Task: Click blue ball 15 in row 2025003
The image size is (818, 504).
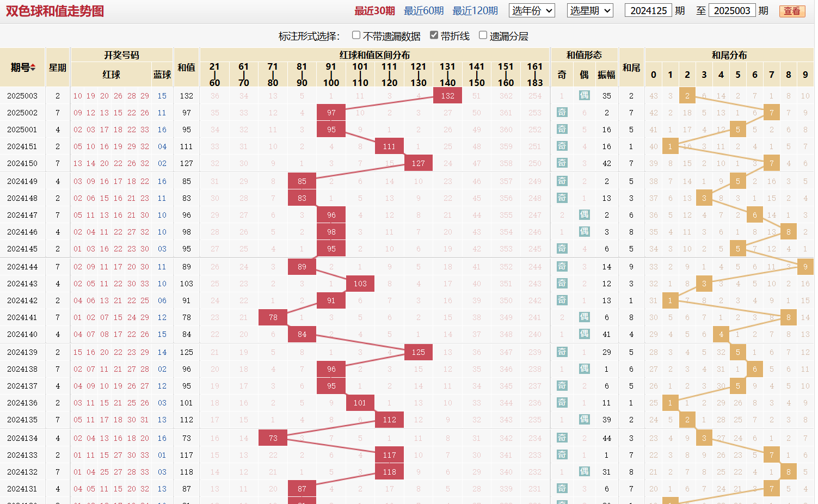Action: (x=162, y=96)
